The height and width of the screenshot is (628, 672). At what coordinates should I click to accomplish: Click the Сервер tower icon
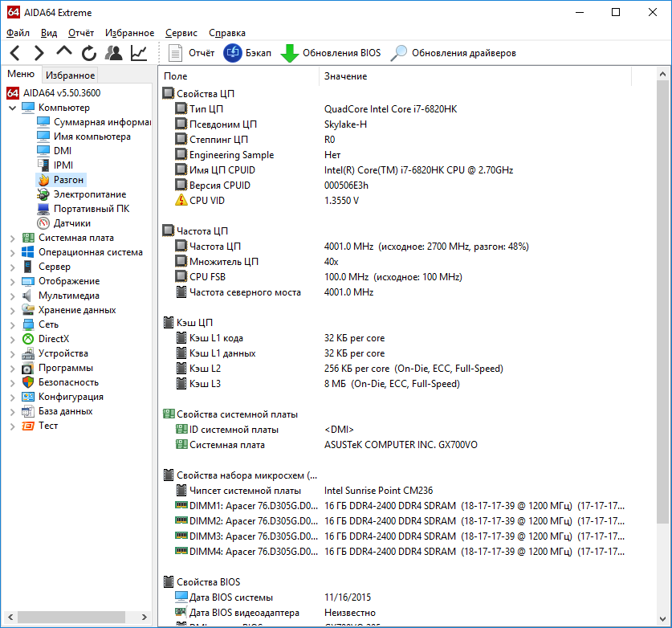click(28, 267)
